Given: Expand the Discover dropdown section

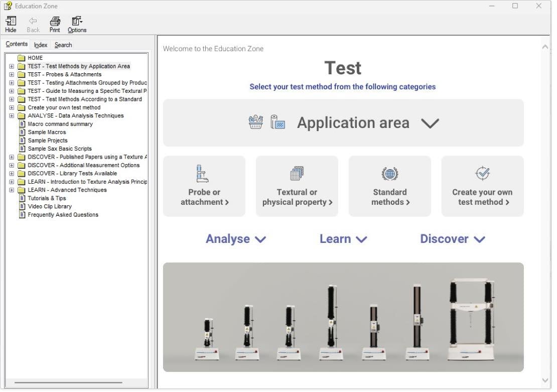Looking at the screenshot, I should [453, 239].
